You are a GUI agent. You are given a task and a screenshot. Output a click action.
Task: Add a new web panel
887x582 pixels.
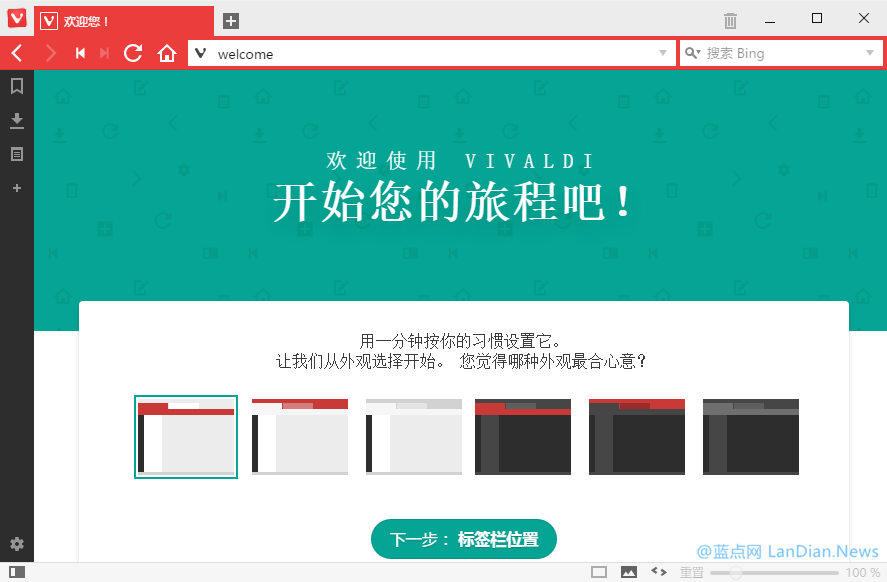[x=16, y=188]
